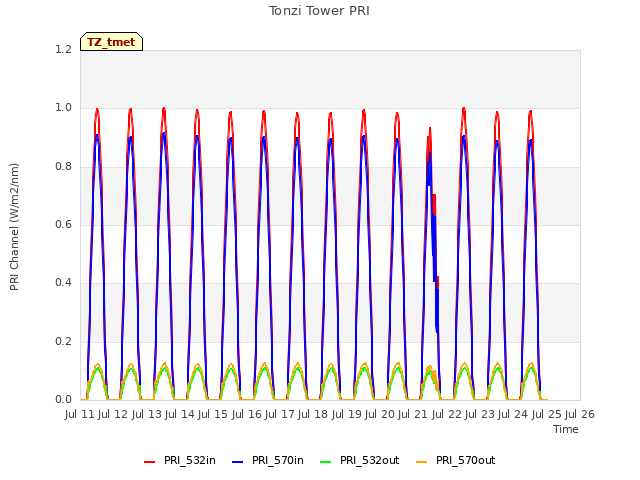This screenshot has height=480, width=640.
Task: Click the y-axis title PRI Channel (W/m2/nm)
Action: 14,227
